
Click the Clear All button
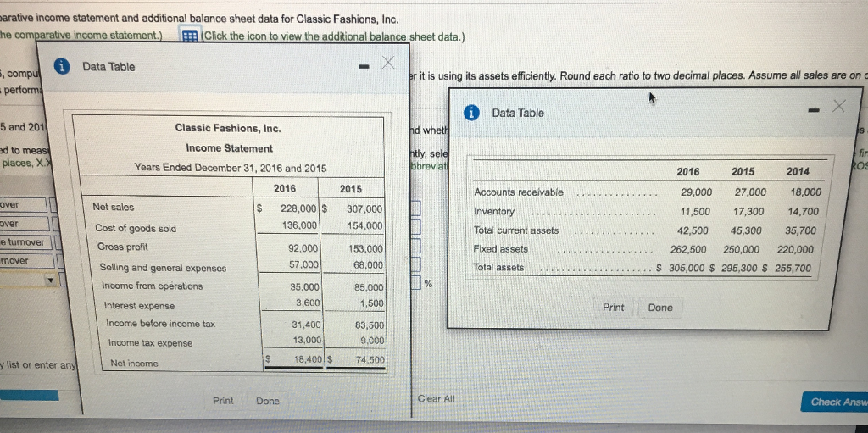[435, 398]
